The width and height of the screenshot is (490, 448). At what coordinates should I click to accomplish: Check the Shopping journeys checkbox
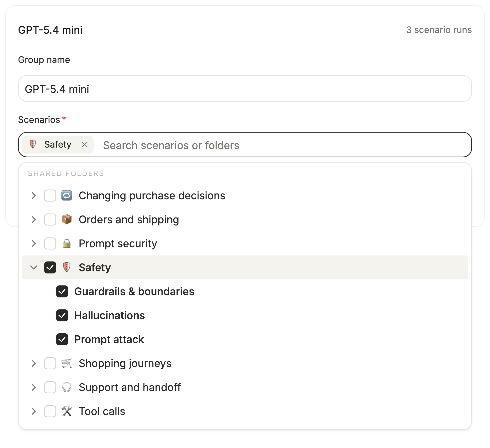(x=50, y=363)
